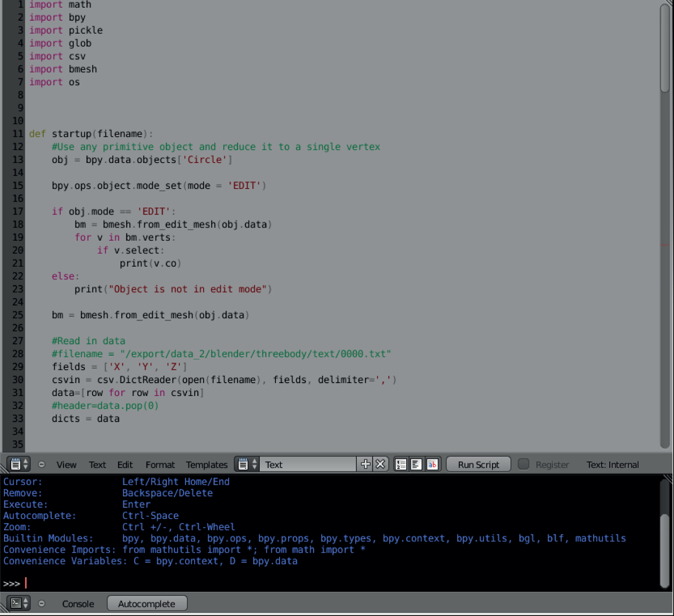Image resolution: width=674 pixels, height=616 pixels.
Task: Collapse console header menus
Action: pyautogui.click(x=42, y=603)
